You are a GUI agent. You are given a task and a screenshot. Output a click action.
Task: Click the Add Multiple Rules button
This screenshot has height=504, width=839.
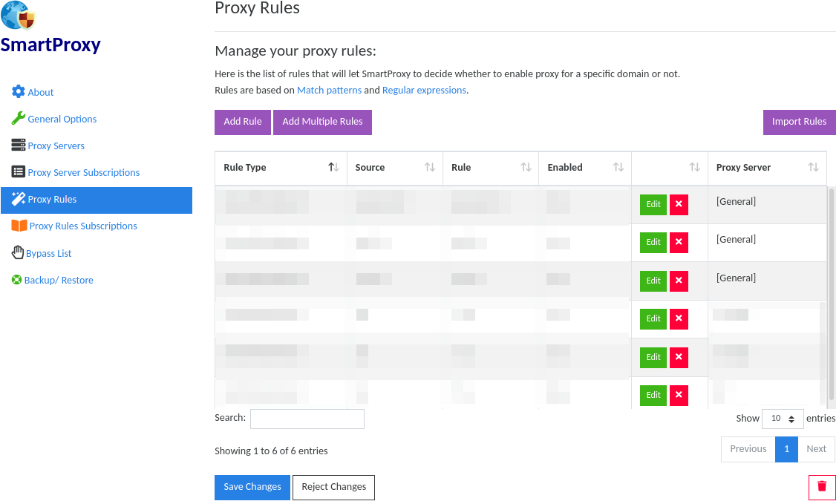pyautogui.click(x=322, y=122)
